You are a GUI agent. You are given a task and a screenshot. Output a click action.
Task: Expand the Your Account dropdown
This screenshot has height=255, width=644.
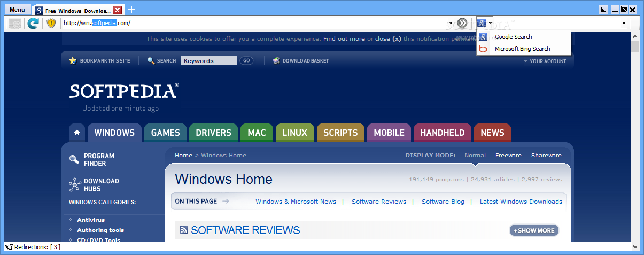tap(545, 61)
